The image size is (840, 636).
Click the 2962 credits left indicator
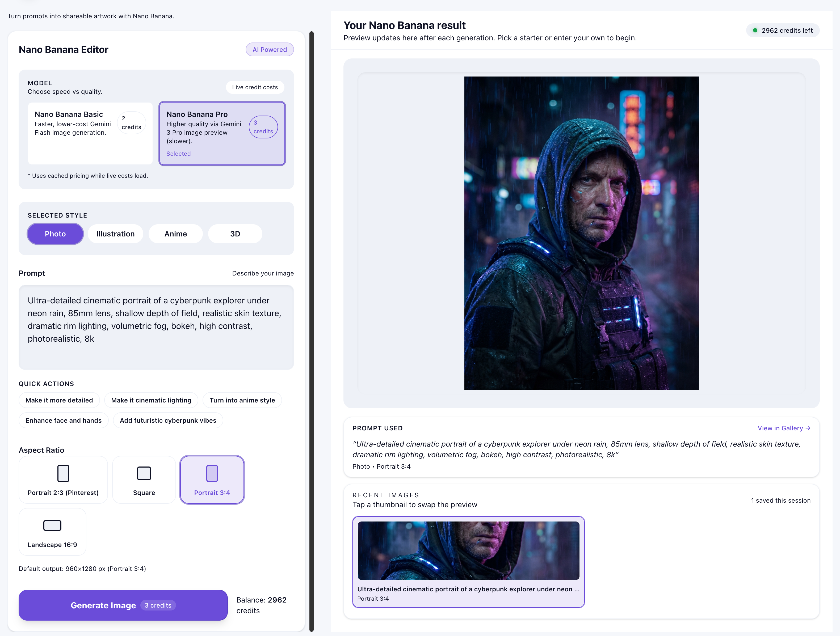click(x=783, y=30)
